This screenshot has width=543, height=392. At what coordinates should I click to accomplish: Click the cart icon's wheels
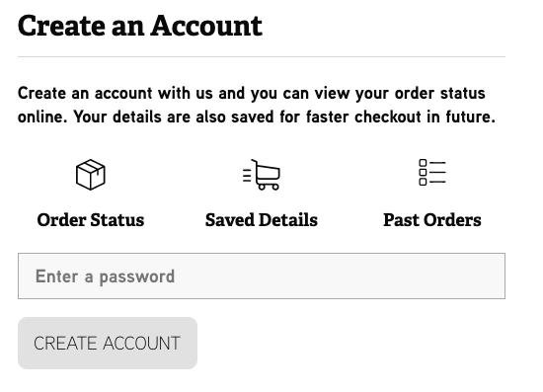269,187
